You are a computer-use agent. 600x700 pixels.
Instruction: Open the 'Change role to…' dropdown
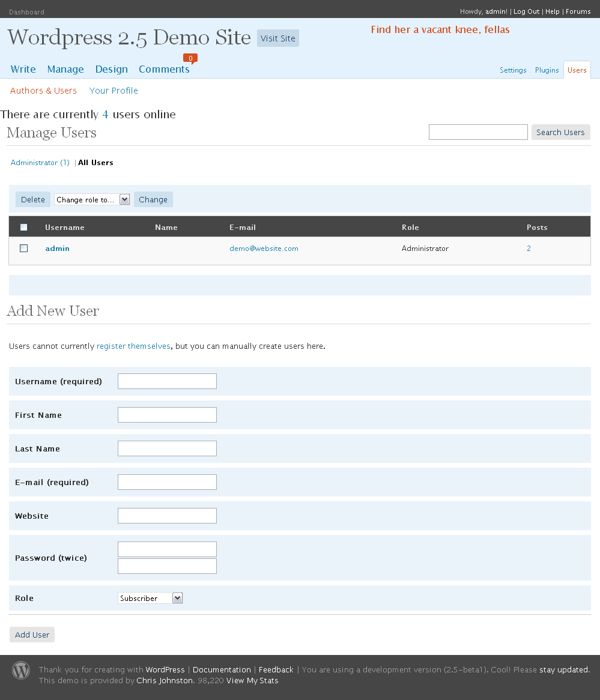[x=92, y=199]
